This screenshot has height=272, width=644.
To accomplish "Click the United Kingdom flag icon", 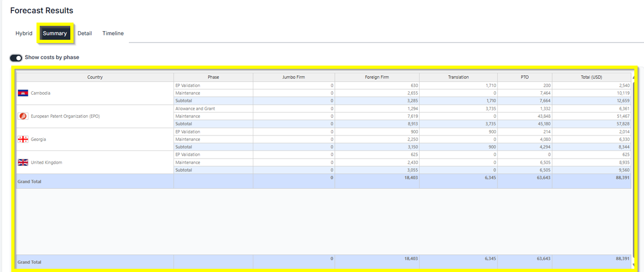I will coord(23,162).
